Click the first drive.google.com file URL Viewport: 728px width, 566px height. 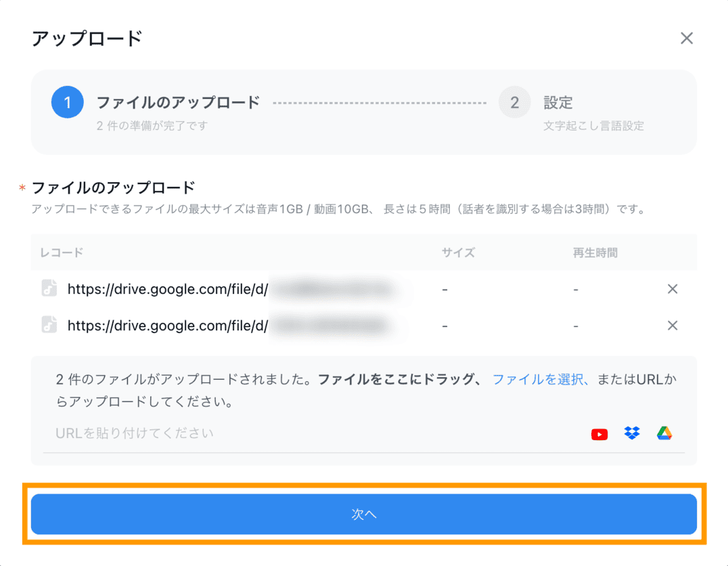[168, 289]
